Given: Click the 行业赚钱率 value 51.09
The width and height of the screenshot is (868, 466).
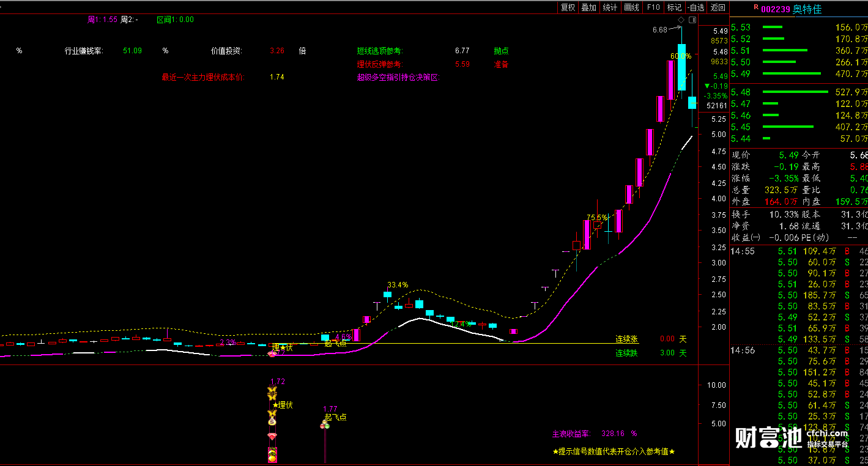Looking at the screenshot, I should [132, 51].
